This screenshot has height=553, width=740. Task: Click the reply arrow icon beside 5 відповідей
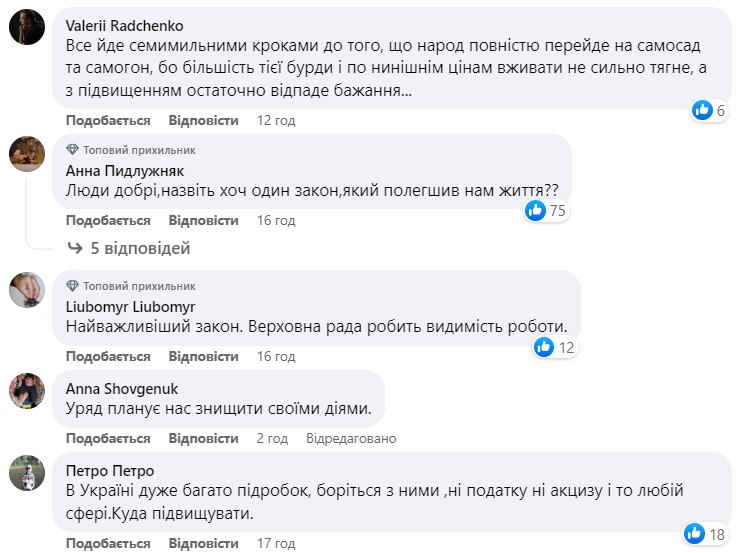click(74, 247)
